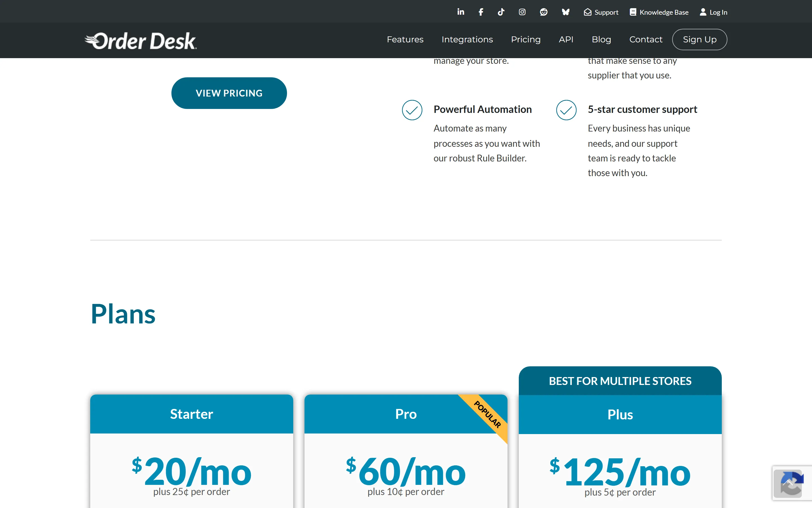Click 'manage your store.' text
The height and width of the screenshot is (508, 812).
tap(471, 61)
